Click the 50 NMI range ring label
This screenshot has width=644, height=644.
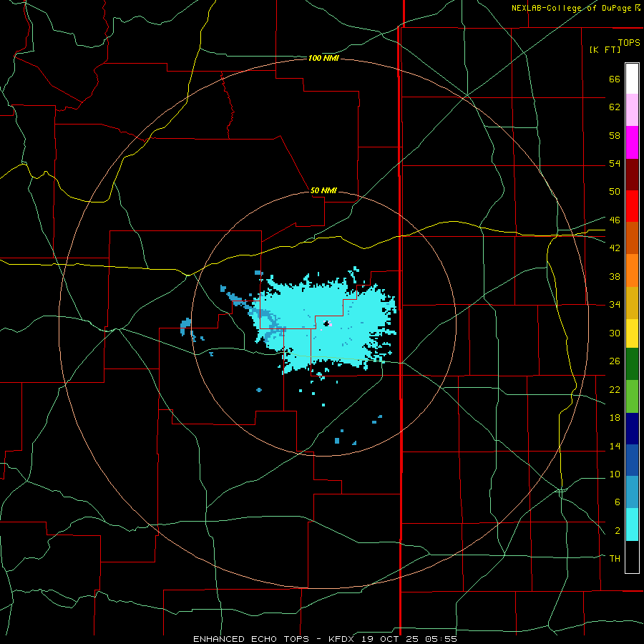(x=323, y=190)
